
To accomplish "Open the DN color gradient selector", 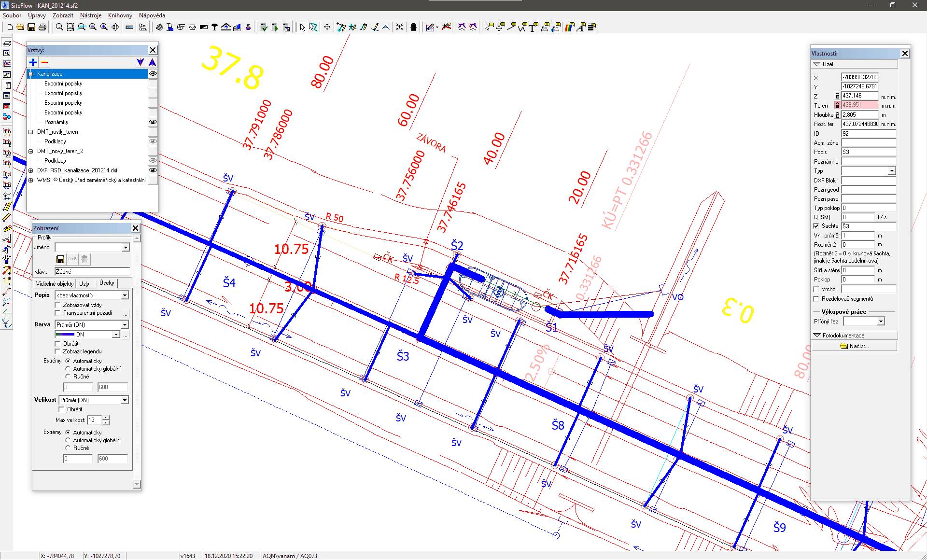I will tap(87, 335).
